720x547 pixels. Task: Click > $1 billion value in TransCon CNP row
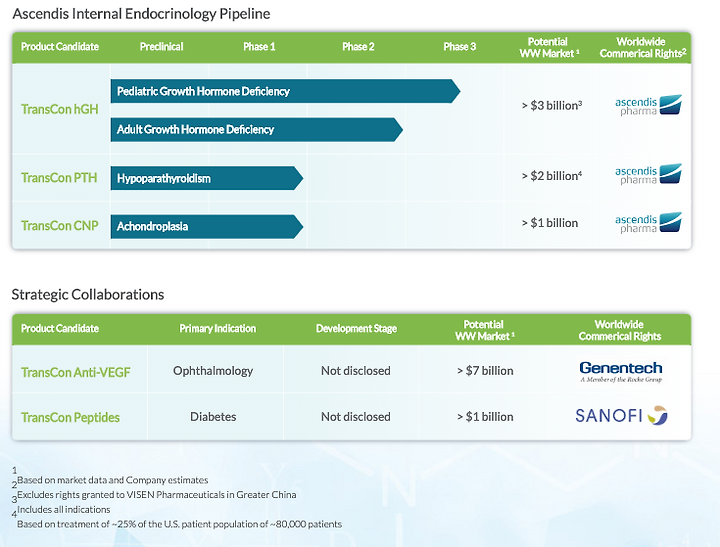(550, 223)
